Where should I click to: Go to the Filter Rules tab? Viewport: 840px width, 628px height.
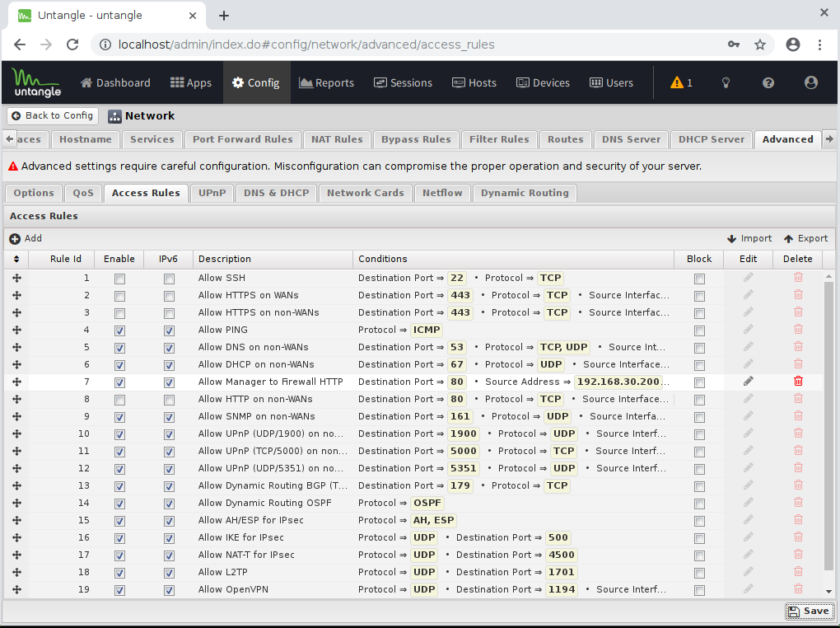point(499,139)
